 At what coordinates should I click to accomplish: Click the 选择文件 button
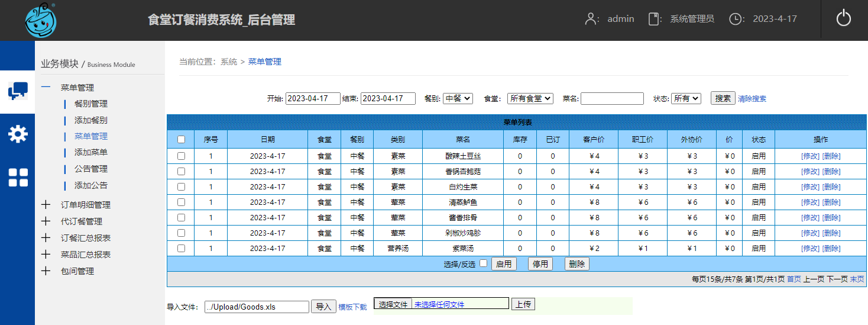tap(393, 304)
